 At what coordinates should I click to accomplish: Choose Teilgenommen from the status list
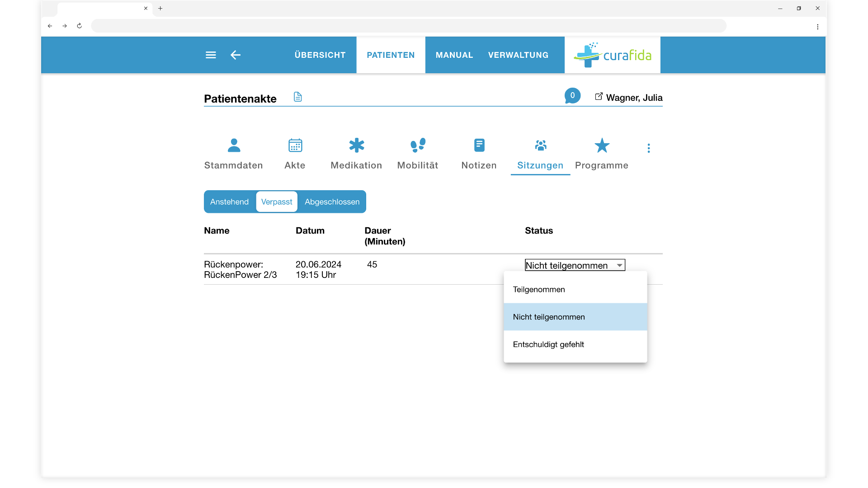pos(576,289)
